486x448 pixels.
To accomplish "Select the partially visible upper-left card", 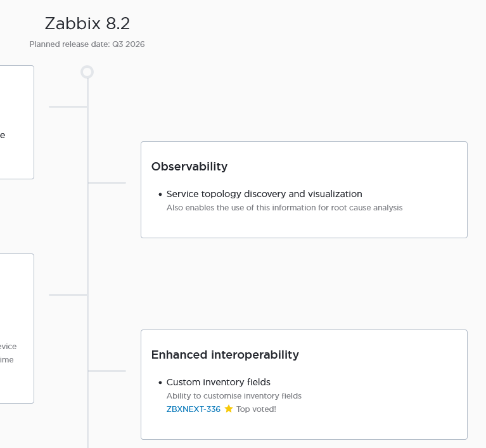I will point(16,122).
